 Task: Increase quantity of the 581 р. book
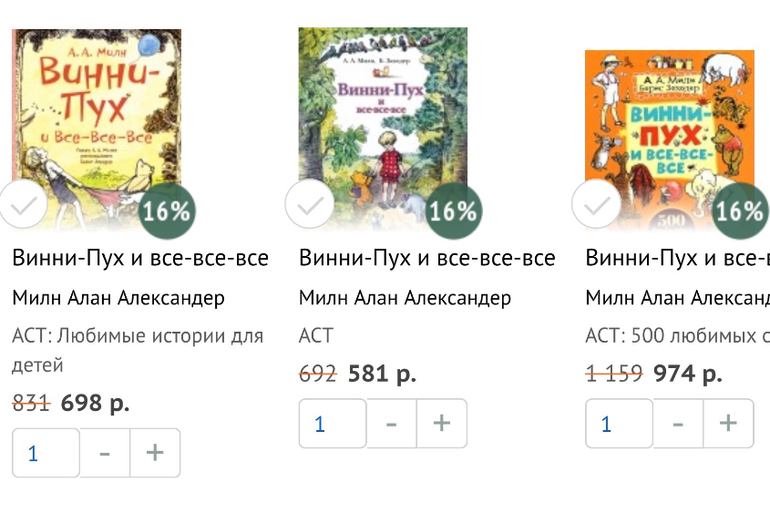click(441, 423)
